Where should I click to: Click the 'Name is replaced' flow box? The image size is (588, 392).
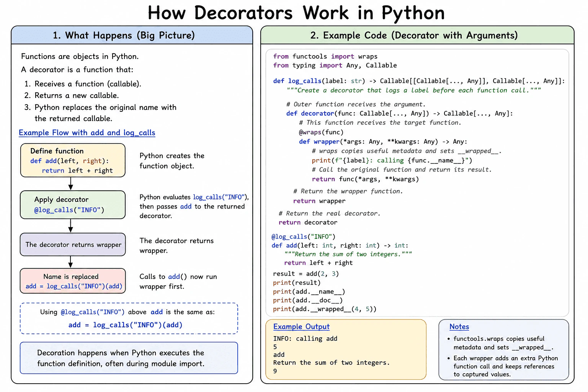(73, 281)
